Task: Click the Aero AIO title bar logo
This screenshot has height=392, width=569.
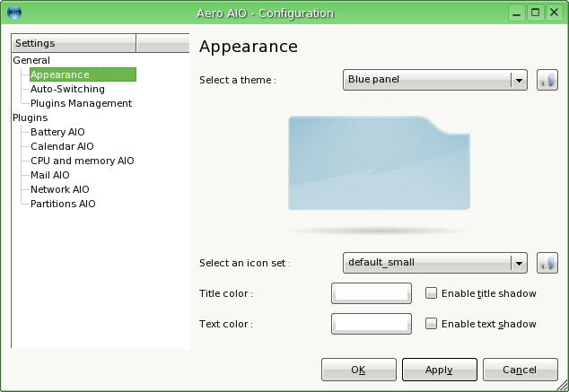Action: pos(14,13)
